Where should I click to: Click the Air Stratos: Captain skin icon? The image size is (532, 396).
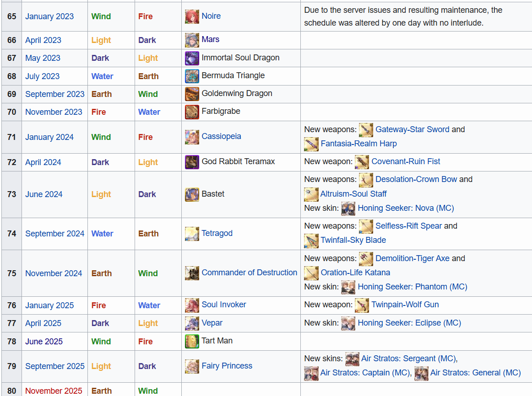pyautogui.click(x=311, y=374)
